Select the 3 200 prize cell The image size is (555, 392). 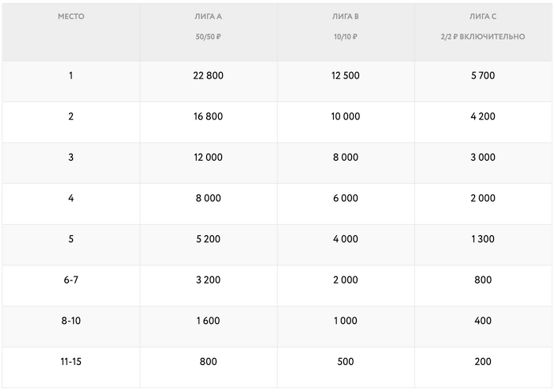click(208, 280)
